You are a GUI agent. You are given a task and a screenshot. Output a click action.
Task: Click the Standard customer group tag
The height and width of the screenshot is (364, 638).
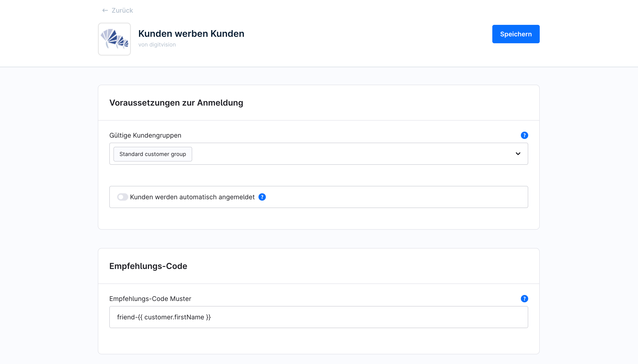click(153, 154)
